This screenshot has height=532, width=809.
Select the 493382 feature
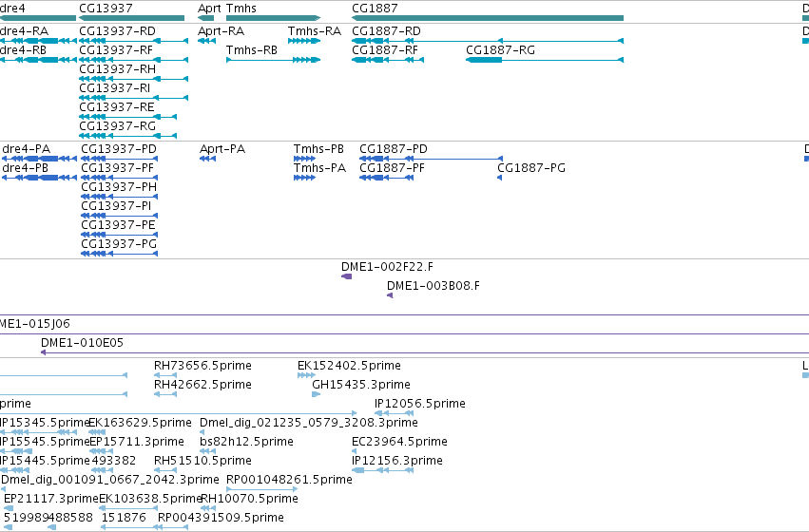point(102,470)
